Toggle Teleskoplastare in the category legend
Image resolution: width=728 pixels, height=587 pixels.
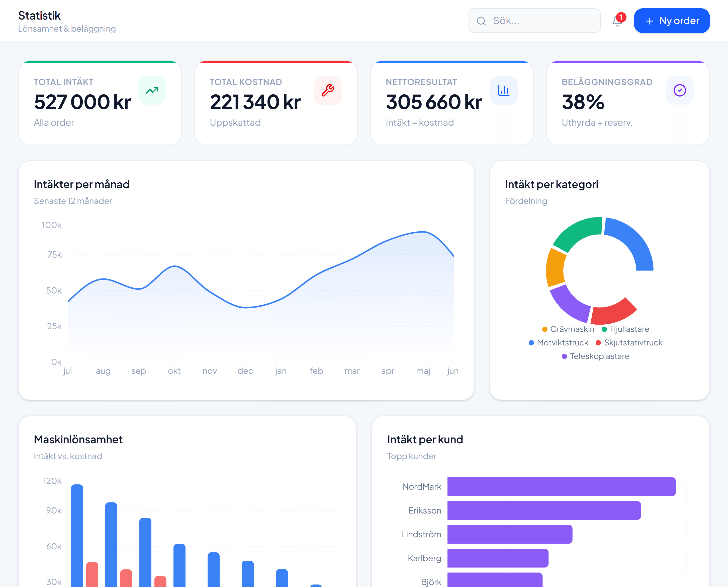(595, 356)
